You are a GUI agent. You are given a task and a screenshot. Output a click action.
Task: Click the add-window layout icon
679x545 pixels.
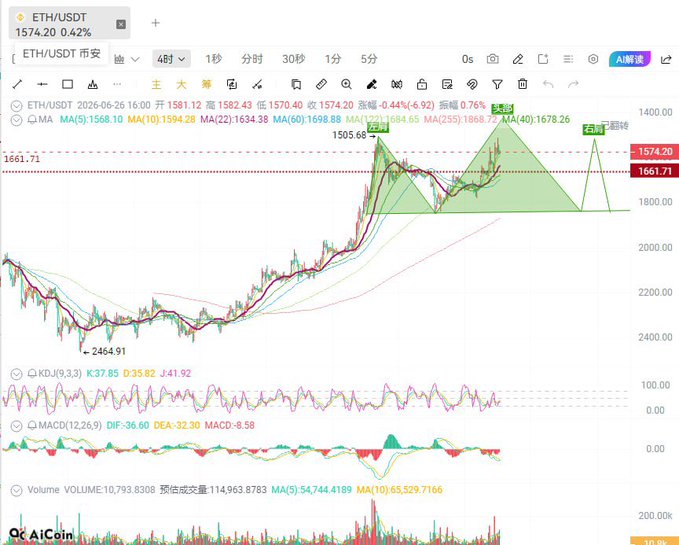[x=543, y=59]
